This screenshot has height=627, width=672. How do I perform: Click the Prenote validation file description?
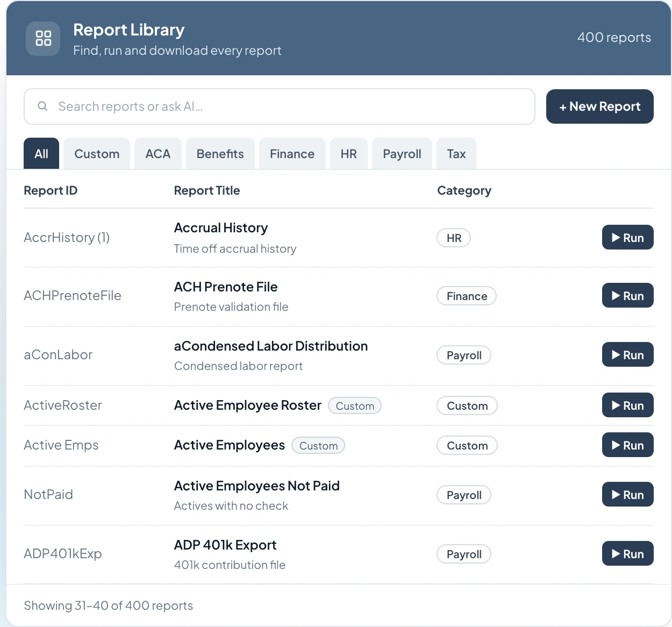231,307
